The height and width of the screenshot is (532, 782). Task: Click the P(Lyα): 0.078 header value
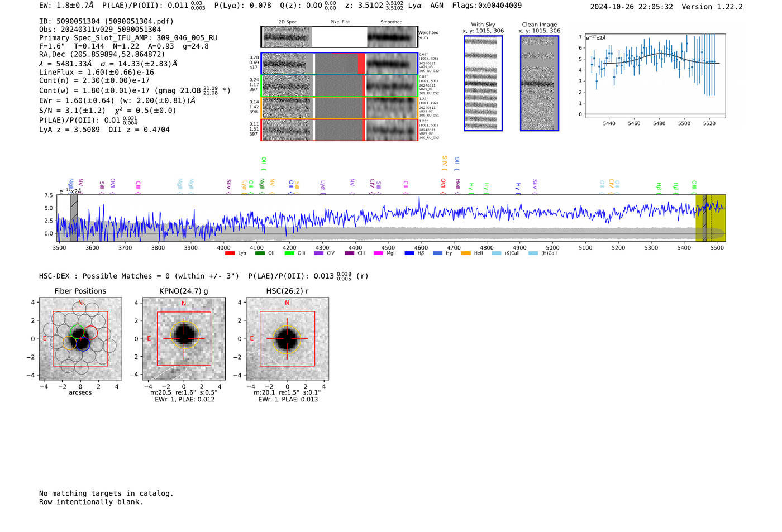point(243,6)
